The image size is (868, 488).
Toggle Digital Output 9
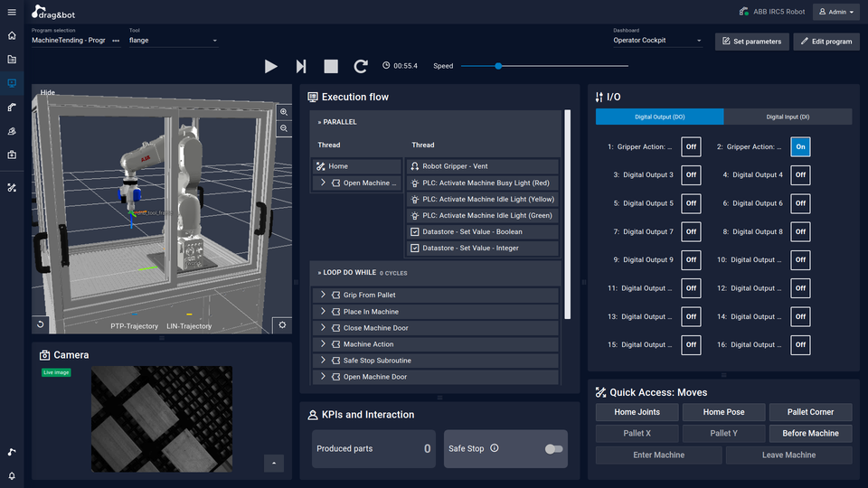pyautogui.click(x=691, y=259)
